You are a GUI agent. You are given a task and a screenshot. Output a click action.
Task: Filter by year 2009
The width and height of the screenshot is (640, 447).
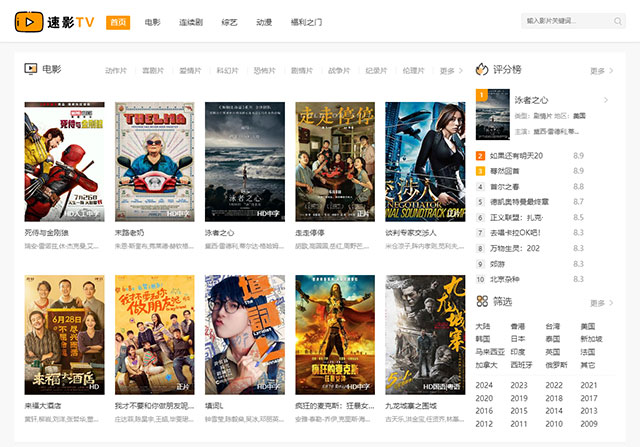coord(589,424)
